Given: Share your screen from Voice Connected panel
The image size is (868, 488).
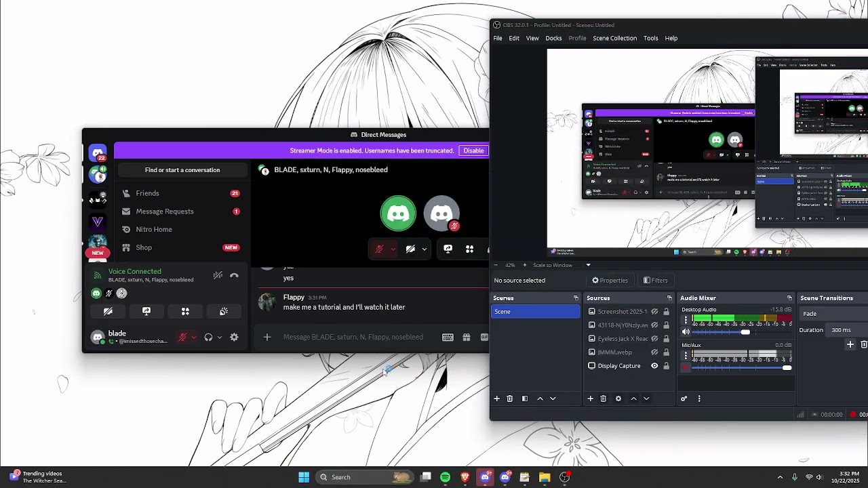Looking at the screenshot, I should 146,311.
